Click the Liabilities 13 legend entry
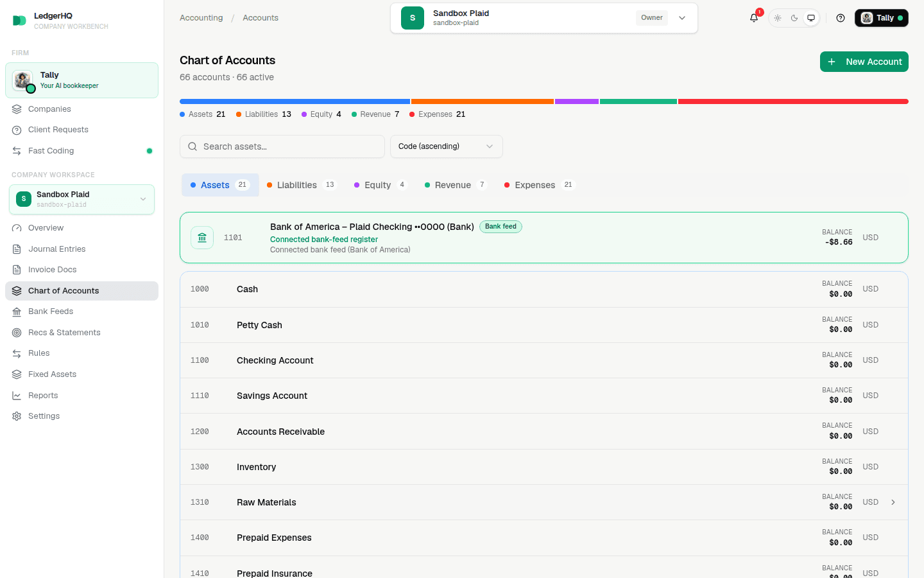This screenshot has height=578, width=924. point(264,114)
